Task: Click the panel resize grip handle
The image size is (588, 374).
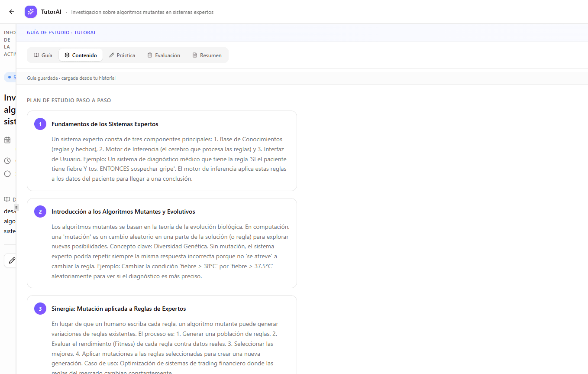Action: pos(17,208)
